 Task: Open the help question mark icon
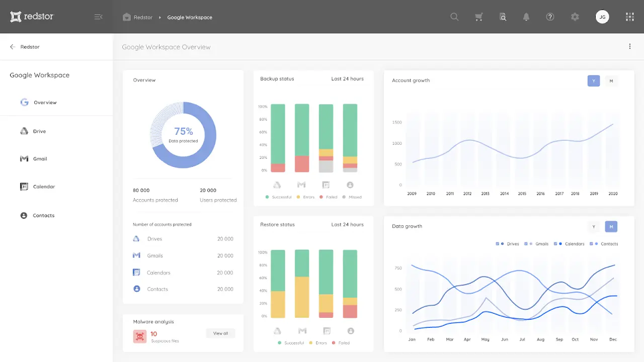[550, 17]
